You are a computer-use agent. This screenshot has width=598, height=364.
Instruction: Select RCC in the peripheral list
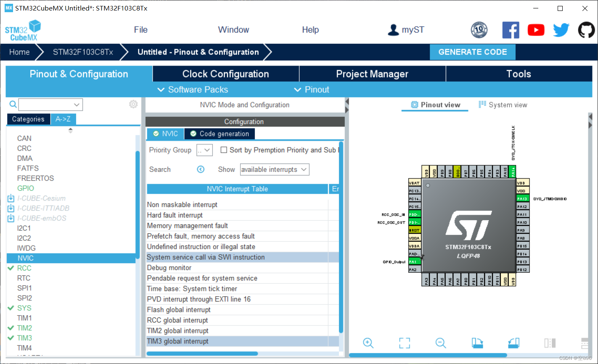tap(24, 268)
